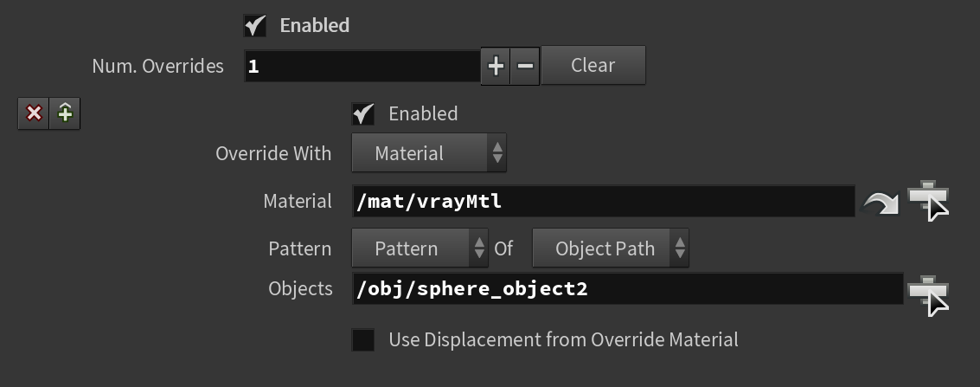Click into the Material path field
Screen dimensions: 980x387
[604, 202]
